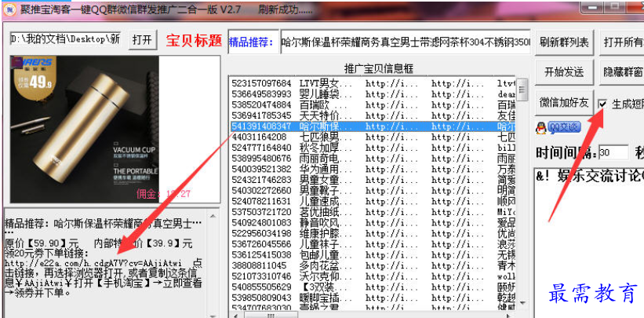
Task: Click the 开始发送 button
Action: 564,72
